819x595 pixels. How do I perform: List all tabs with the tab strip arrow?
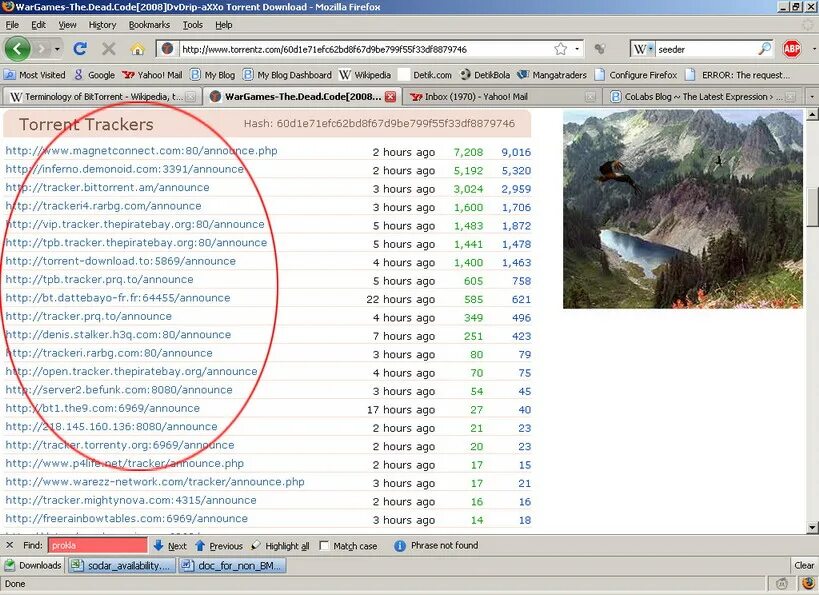812,97
